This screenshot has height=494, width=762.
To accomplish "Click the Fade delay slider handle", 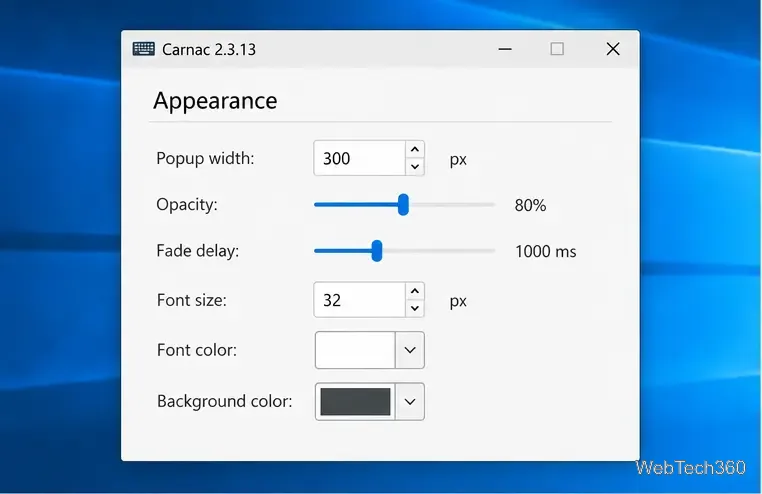I will 377,251.
